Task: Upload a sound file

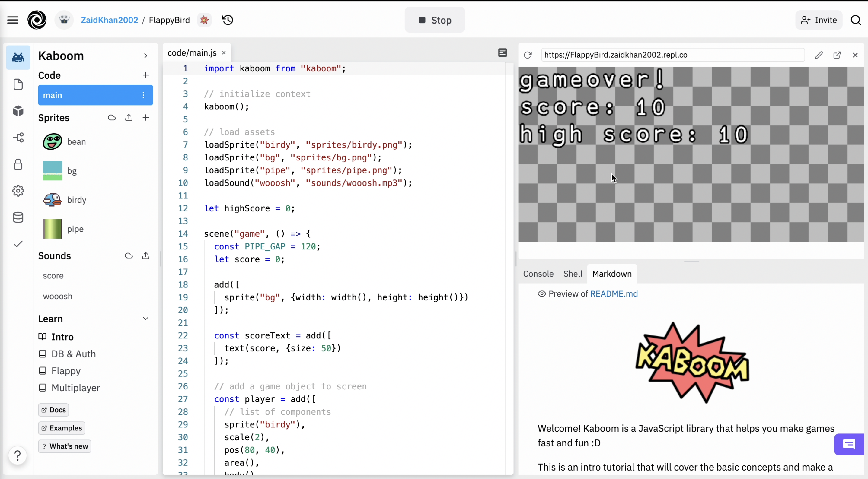Action: 145,256
